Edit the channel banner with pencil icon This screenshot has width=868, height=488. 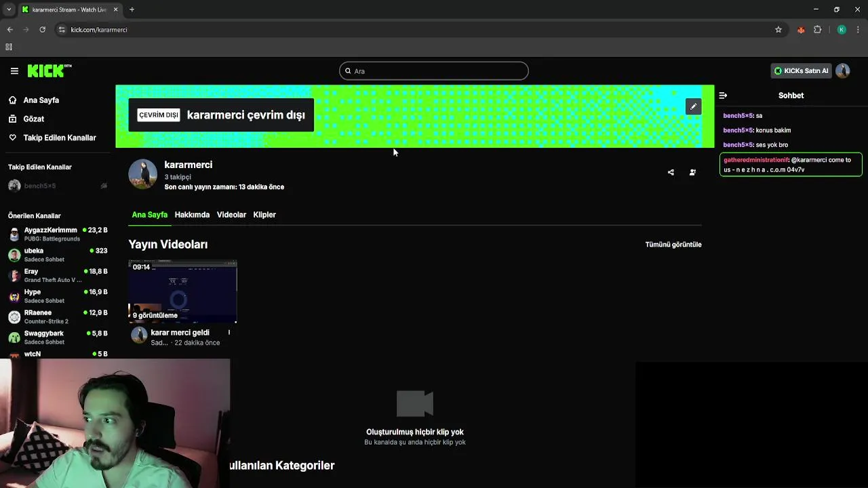(x=693, y=106)
